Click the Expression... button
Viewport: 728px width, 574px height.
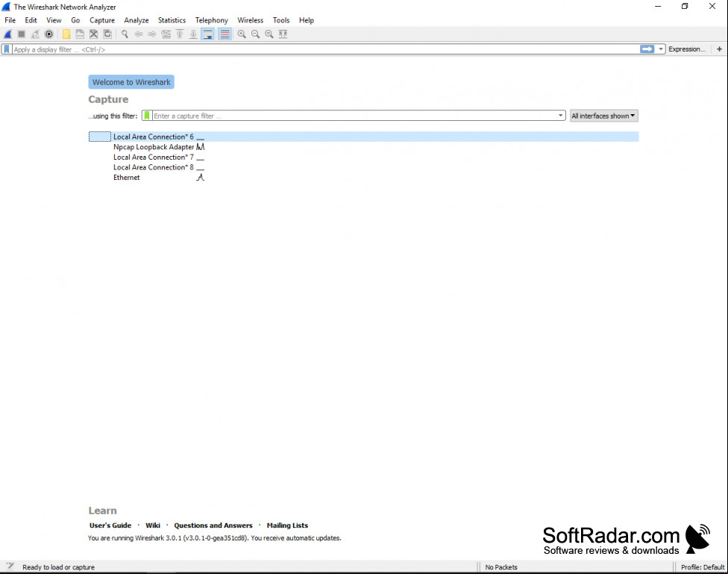click(x=687, y=49)
